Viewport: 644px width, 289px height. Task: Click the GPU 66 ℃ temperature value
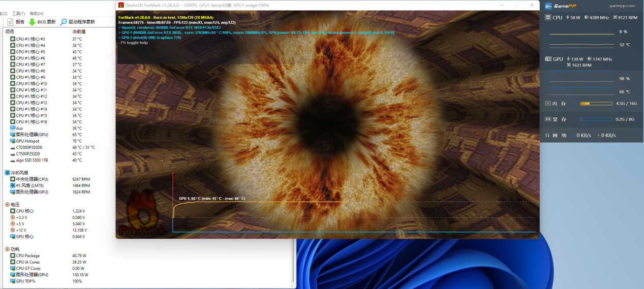point(625,92)
